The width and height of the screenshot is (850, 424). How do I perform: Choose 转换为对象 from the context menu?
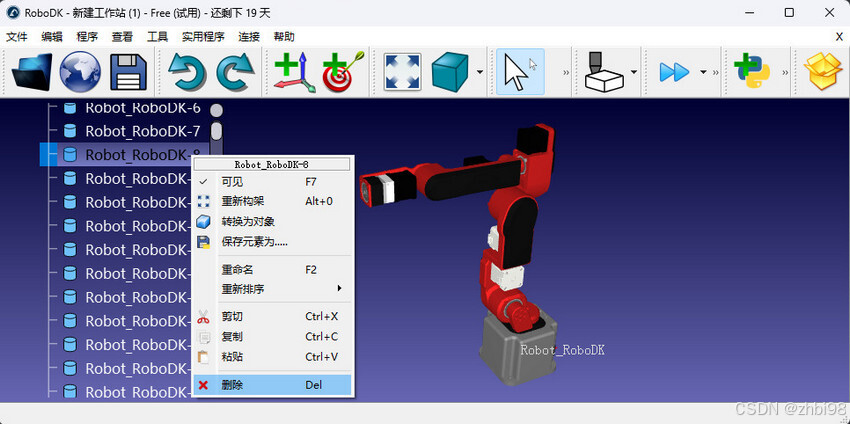(274, 221)
